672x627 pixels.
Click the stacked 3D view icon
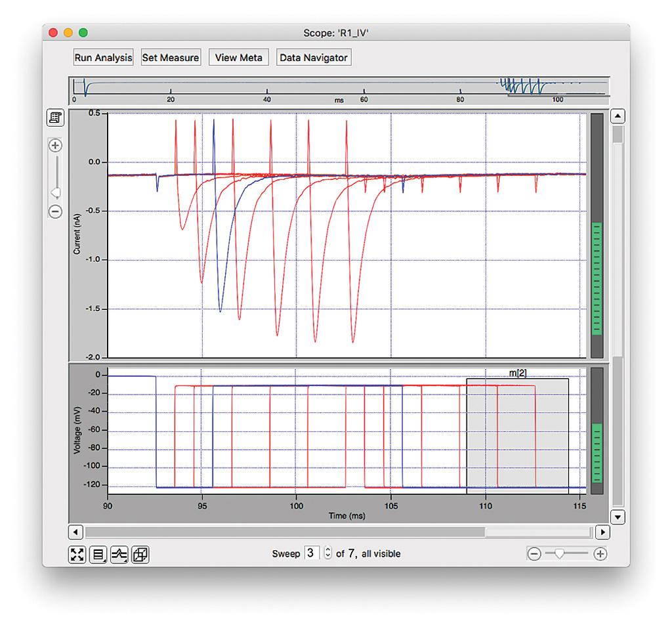140,555
